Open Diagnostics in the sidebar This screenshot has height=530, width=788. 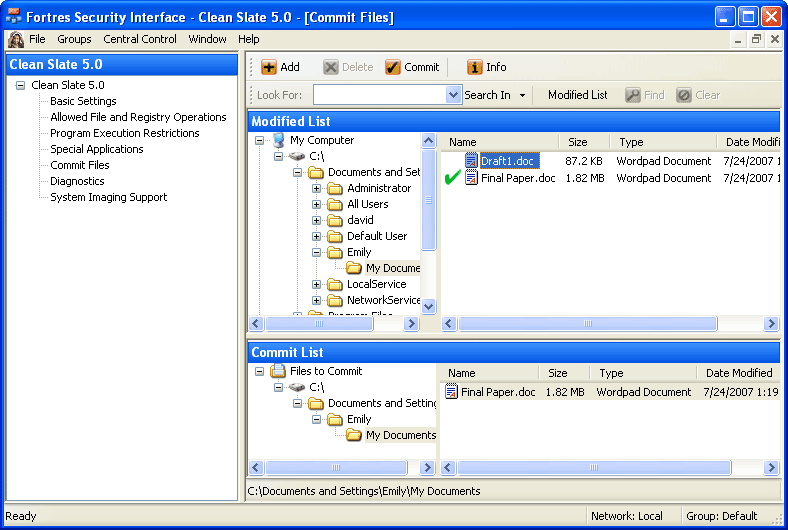coord(77,181)
